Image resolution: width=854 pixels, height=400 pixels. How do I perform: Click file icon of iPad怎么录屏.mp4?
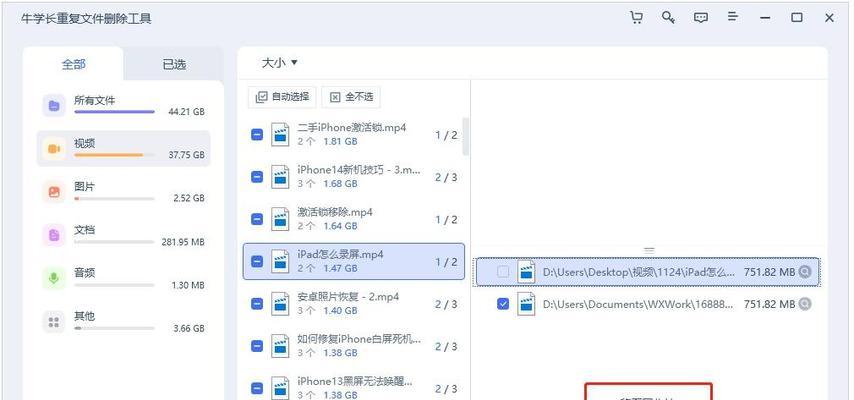click(x=280, y=261)
